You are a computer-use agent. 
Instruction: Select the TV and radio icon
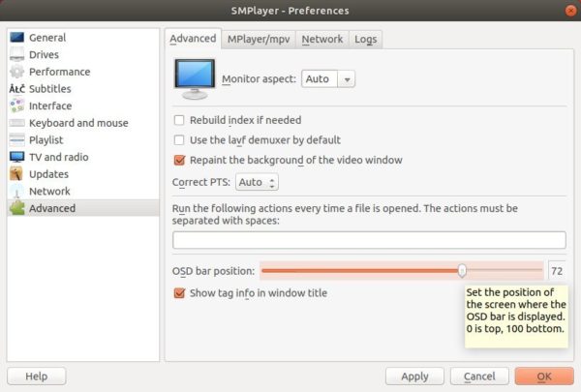[x=17, y=157]
